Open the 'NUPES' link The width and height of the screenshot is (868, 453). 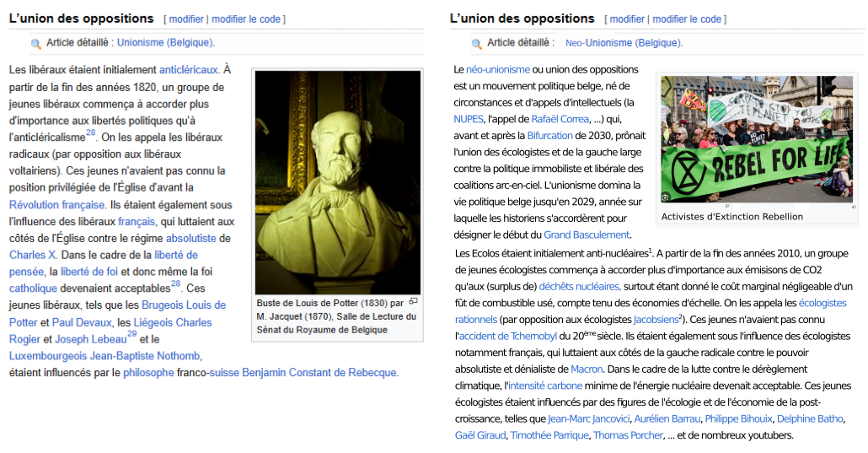click(469, 119)
